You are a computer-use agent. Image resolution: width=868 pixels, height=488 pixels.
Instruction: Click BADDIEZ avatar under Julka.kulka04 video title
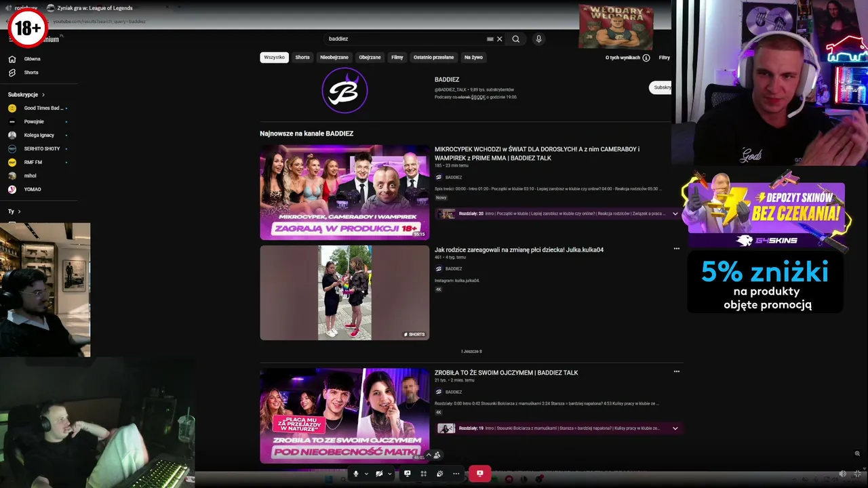click(x=438, y=268)
